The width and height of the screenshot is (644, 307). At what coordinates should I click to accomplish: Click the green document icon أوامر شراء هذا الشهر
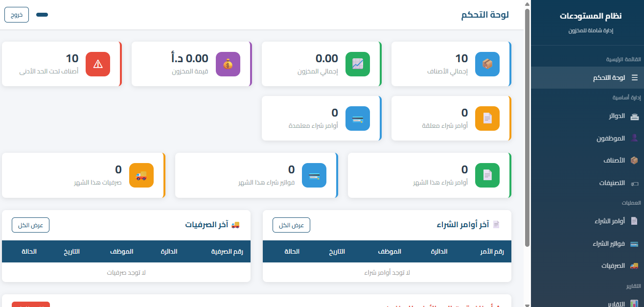coord(487,175)
